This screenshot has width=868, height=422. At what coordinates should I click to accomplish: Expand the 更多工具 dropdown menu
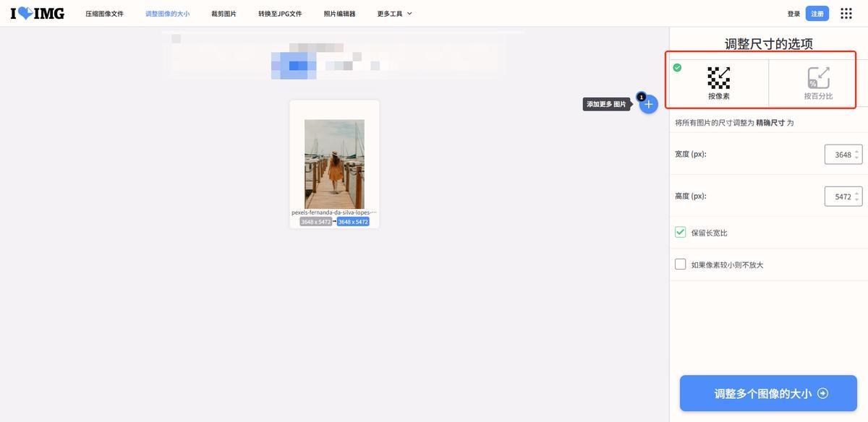click(x=394, y=14)
